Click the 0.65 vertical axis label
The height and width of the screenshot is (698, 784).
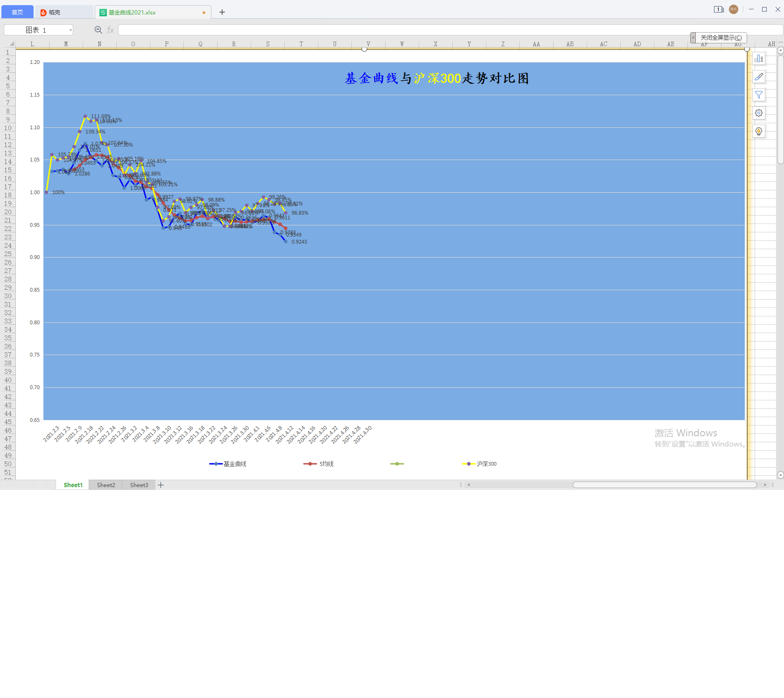click(35, 420)
